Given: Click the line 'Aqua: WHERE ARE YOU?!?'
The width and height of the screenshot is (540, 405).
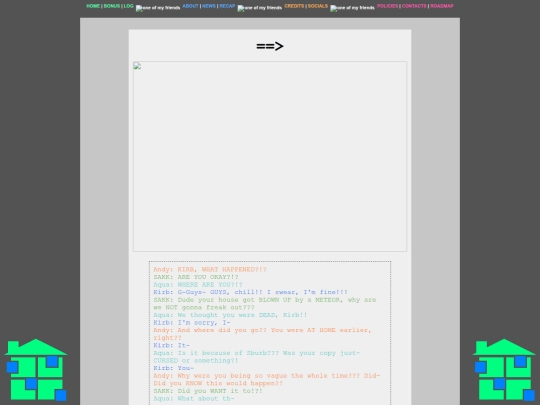Looking at the screenshot, I should point(198,284).
